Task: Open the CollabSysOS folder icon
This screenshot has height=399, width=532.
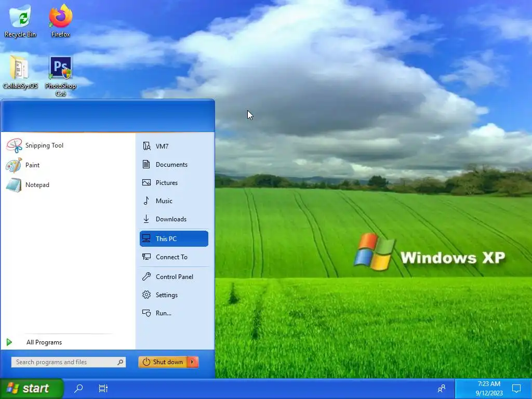Action: pos(20,72)
